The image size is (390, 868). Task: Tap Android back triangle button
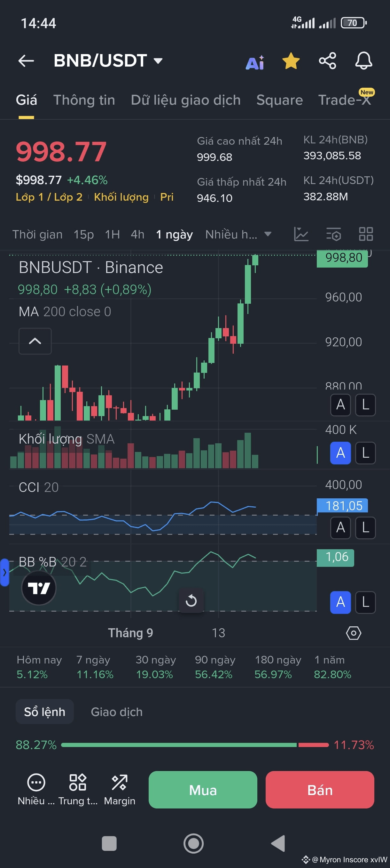coord(278,843)
